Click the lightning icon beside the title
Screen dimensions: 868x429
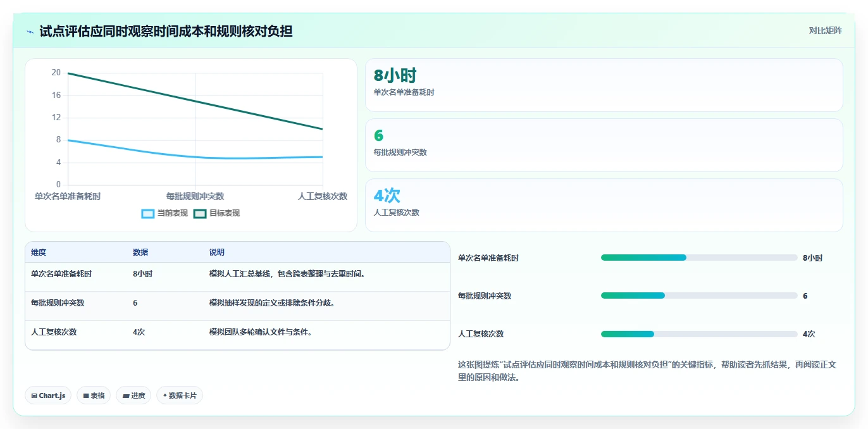click(30, 31)
